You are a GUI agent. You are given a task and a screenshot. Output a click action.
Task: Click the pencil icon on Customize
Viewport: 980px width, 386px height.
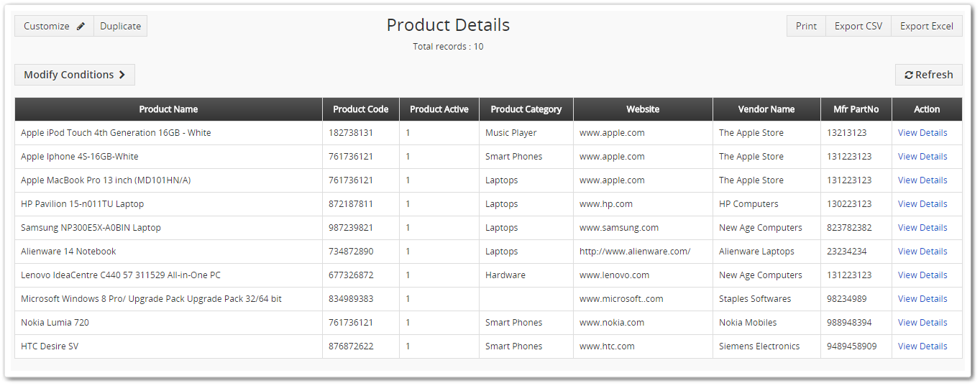[x=81, y=27]
